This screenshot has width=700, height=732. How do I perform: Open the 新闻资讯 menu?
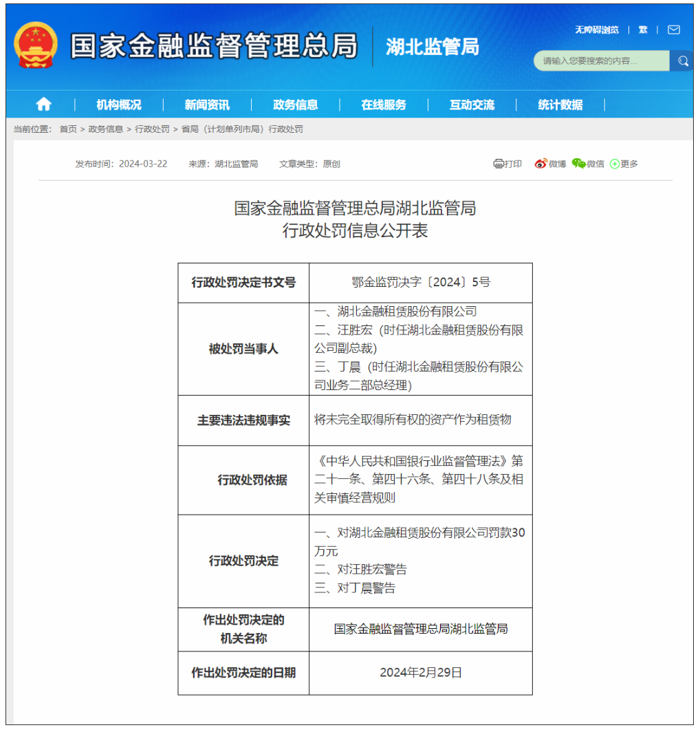(x=207, y=105)
